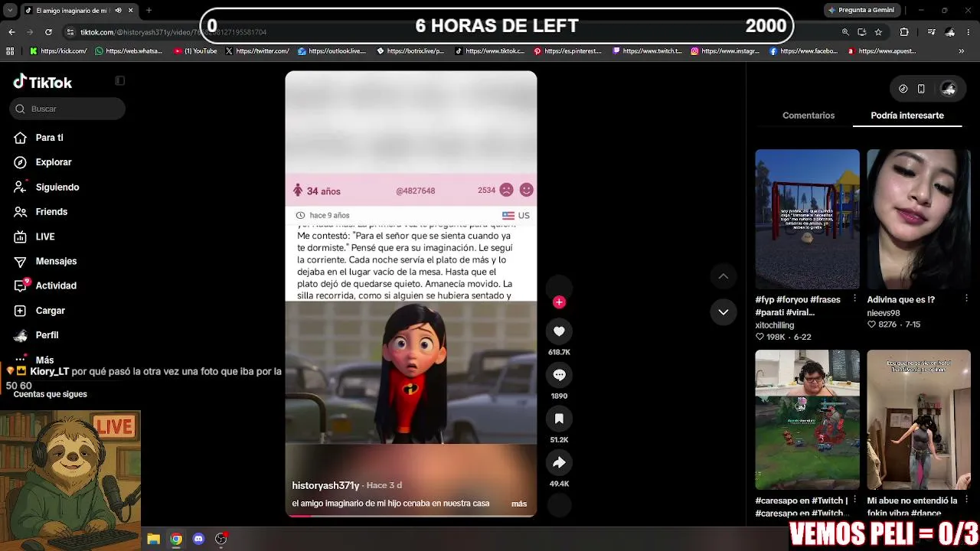Reload the page in the browser
The width and height of the screenshot is (980, 551).
48,32
